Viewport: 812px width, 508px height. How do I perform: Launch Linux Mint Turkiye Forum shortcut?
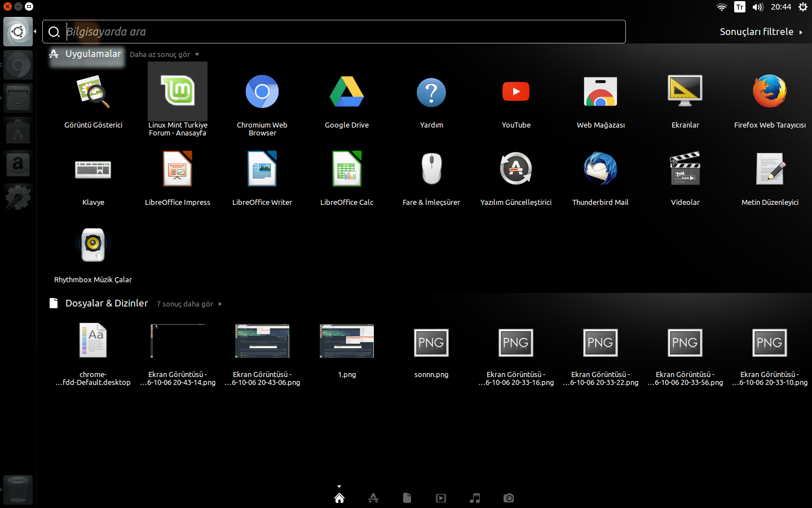click(178, 91)
